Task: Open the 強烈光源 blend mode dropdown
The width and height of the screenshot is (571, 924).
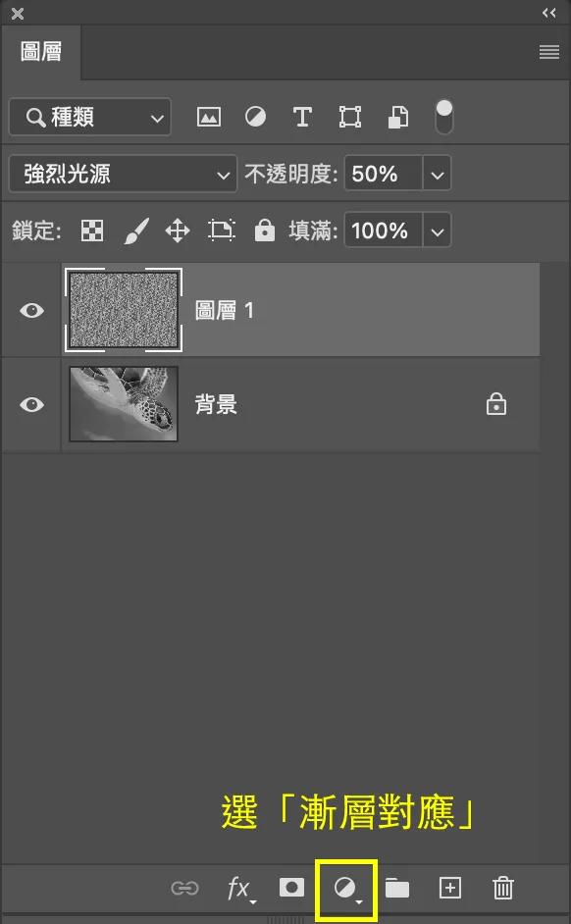Action: pos(123,174)
